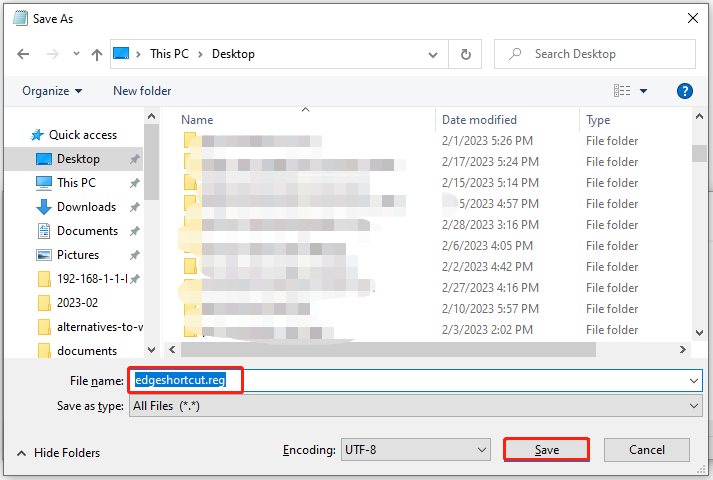Image resolution: width=713 pixels, height=480 pixels.
Task: Expand the File name history dropdown
Action: (694, 381)
